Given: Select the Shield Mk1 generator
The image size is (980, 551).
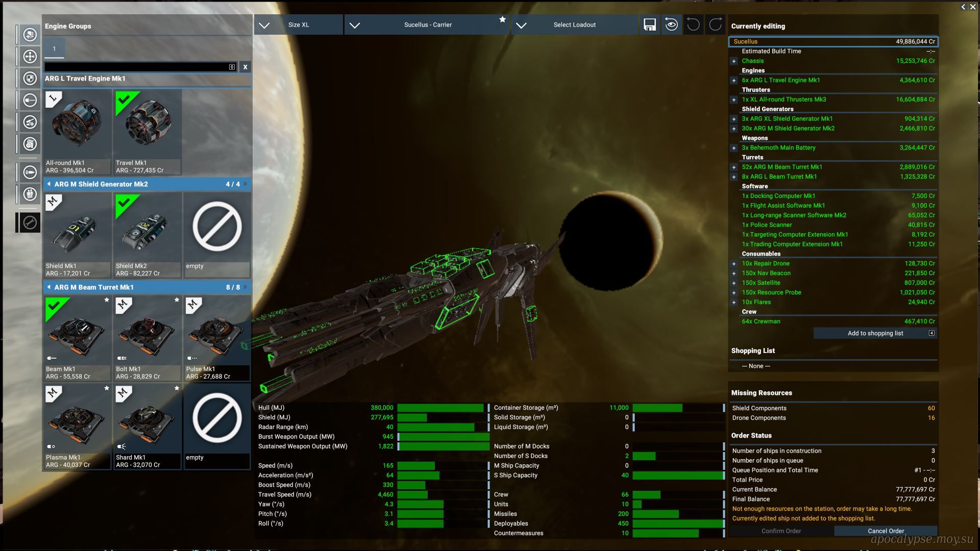Looking at the screenshot, I should tap(78, 235).
